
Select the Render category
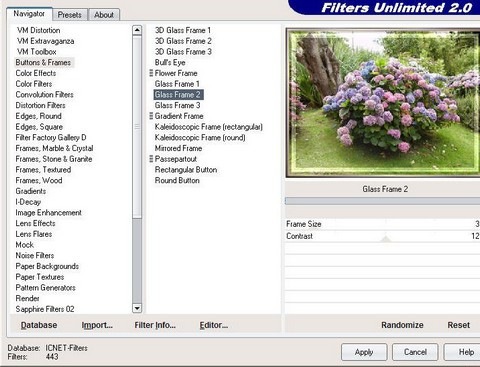click(x=27, y=298)
